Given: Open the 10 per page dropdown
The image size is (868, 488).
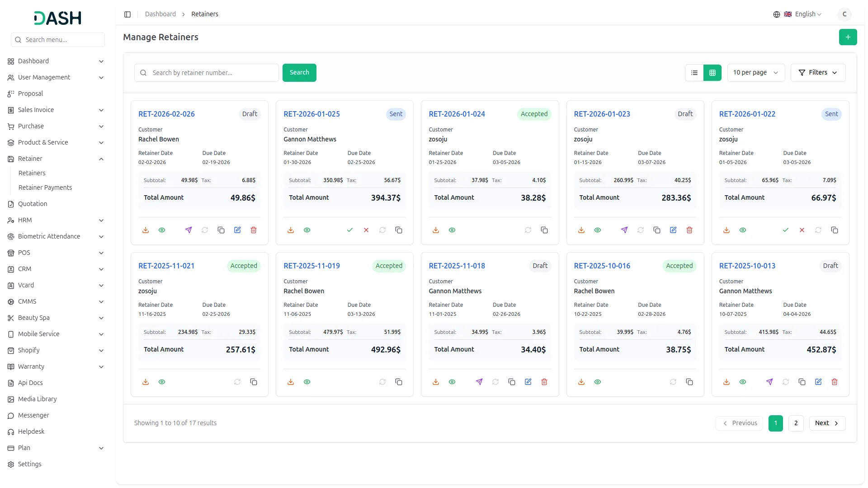Looking at the screenshot, I should (756, 73).
